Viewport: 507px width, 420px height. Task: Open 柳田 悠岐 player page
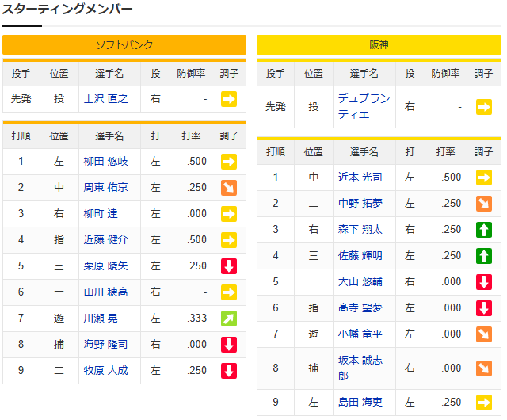point(105,161)
